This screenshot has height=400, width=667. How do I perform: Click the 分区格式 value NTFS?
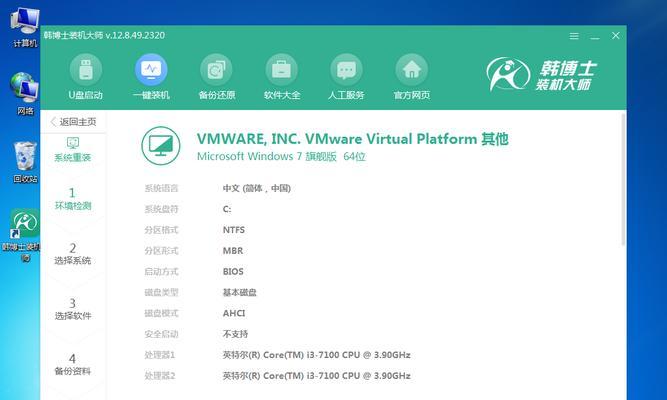234,230
